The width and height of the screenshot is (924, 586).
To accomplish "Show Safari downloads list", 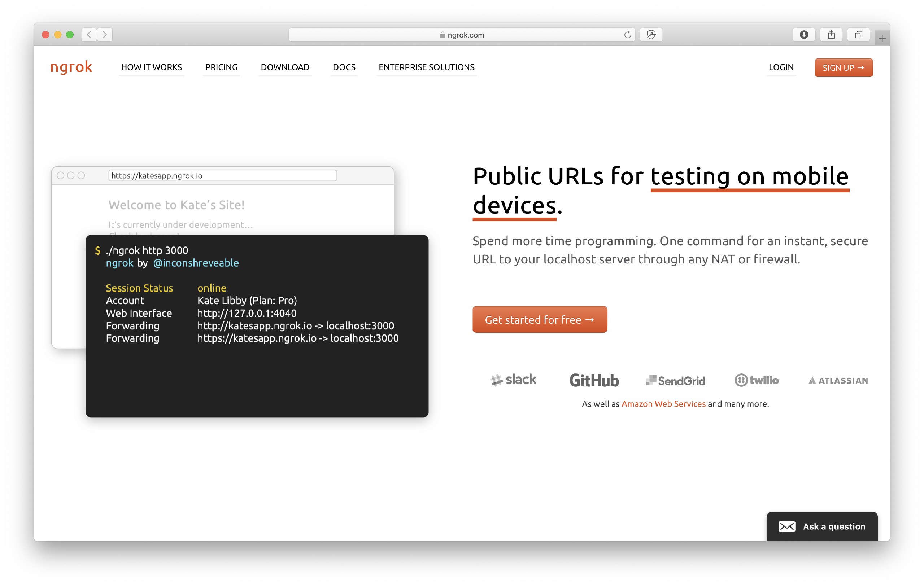I will [x=804, y=35].
